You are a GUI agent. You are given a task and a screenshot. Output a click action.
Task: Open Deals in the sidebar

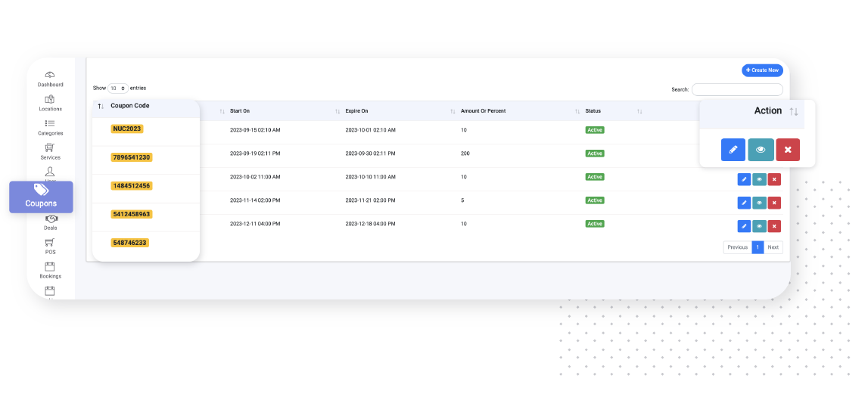[50, 222]
